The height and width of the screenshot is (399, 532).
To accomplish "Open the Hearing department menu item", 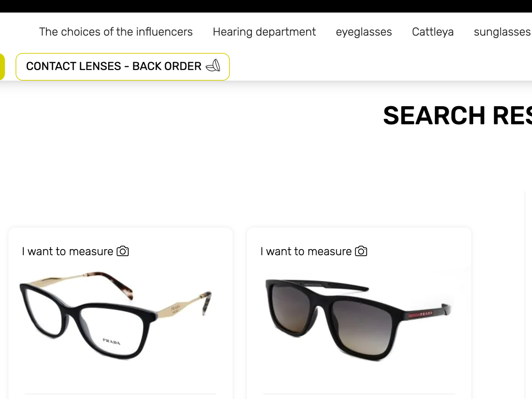I will click(264, 32).
